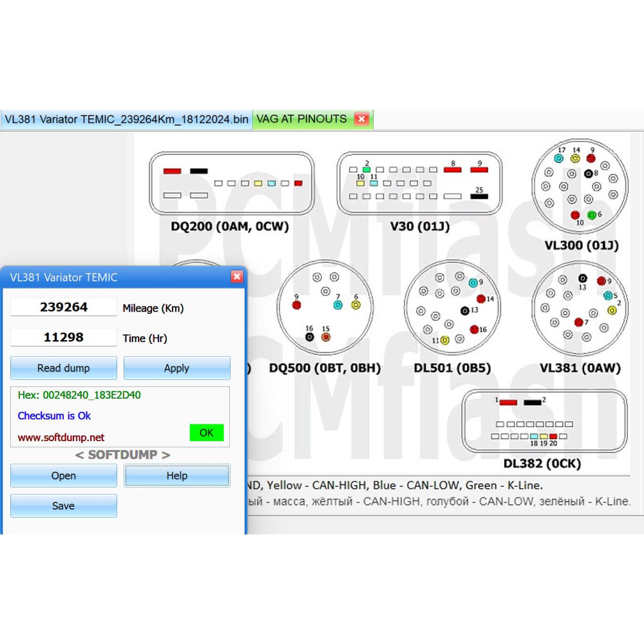Click yellow pin 11 on DL501 connector
The width and height of the screenshot is (644, 644).
tap(444, 340)
